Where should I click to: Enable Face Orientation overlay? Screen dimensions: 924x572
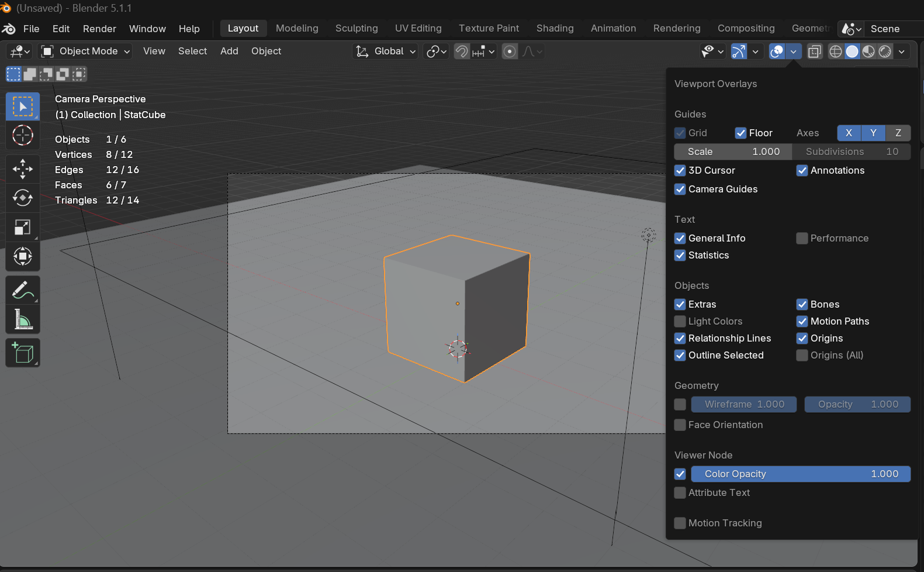click(680, 425)
